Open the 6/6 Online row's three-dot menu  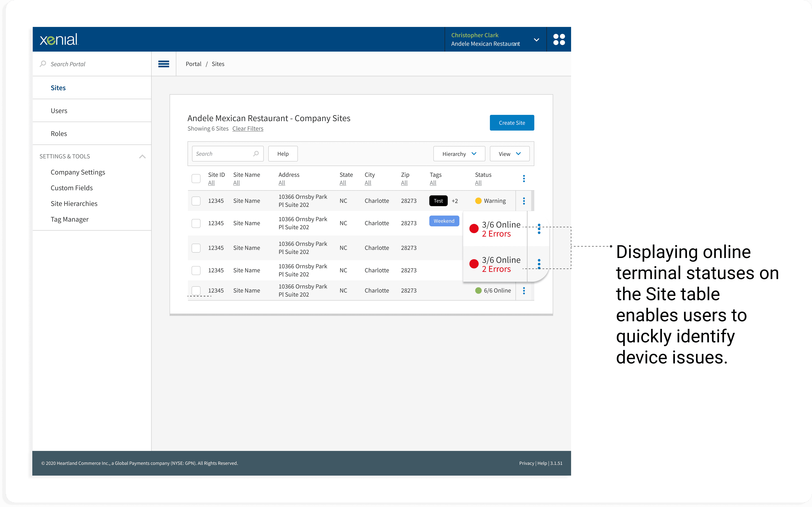click(x=524, y=290)
